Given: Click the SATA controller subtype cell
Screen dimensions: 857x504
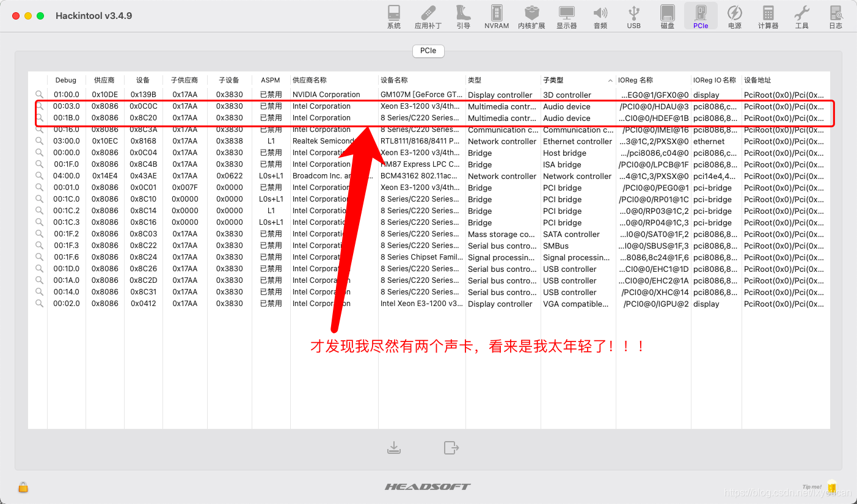Looking at the screenshot, I should 571,234.
